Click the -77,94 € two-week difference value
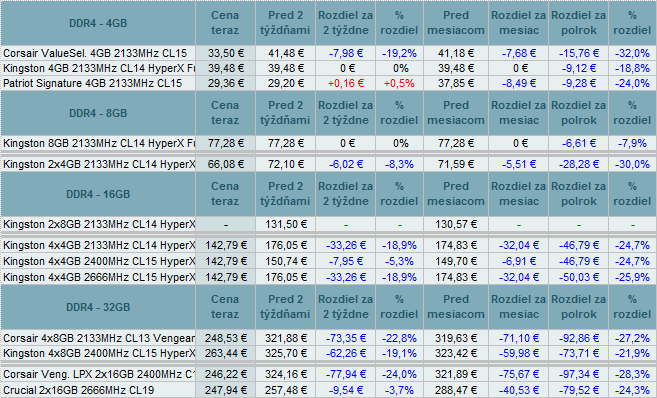657x398 pixels. tap(346, 374)
